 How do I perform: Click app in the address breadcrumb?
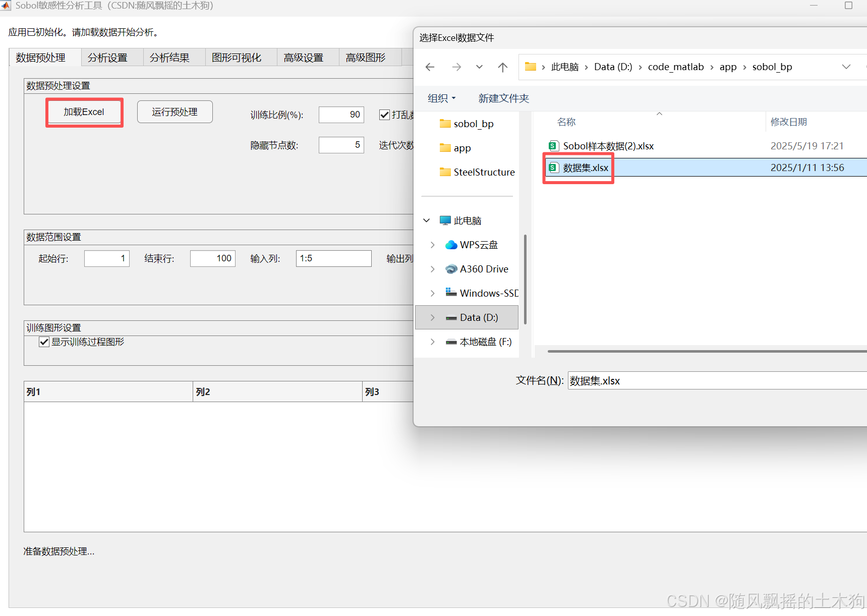728,67
